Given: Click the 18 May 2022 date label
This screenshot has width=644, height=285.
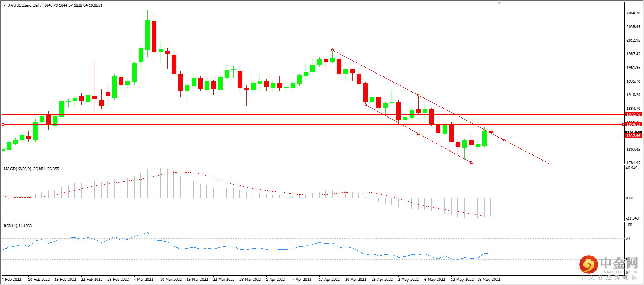Looking at the screenshot, I should [489, 280].
